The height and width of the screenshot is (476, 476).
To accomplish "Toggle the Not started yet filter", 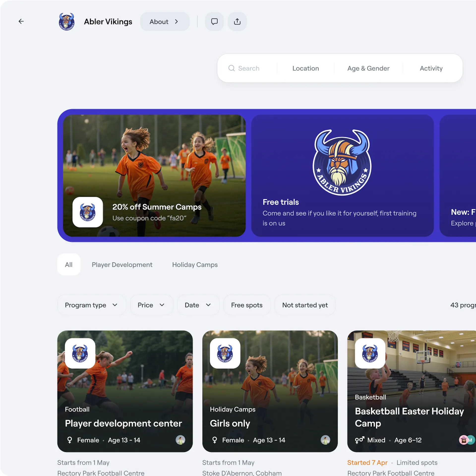I will click(305, 305).
